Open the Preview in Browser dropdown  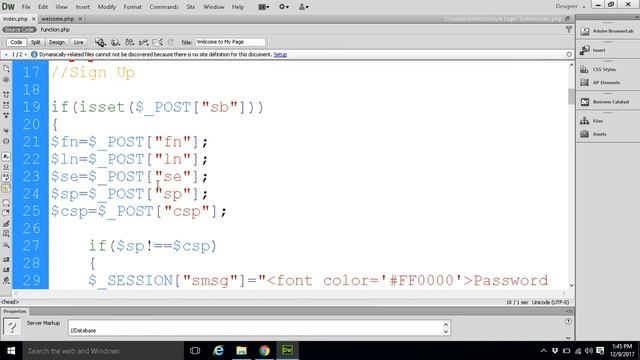coord(116,42)
